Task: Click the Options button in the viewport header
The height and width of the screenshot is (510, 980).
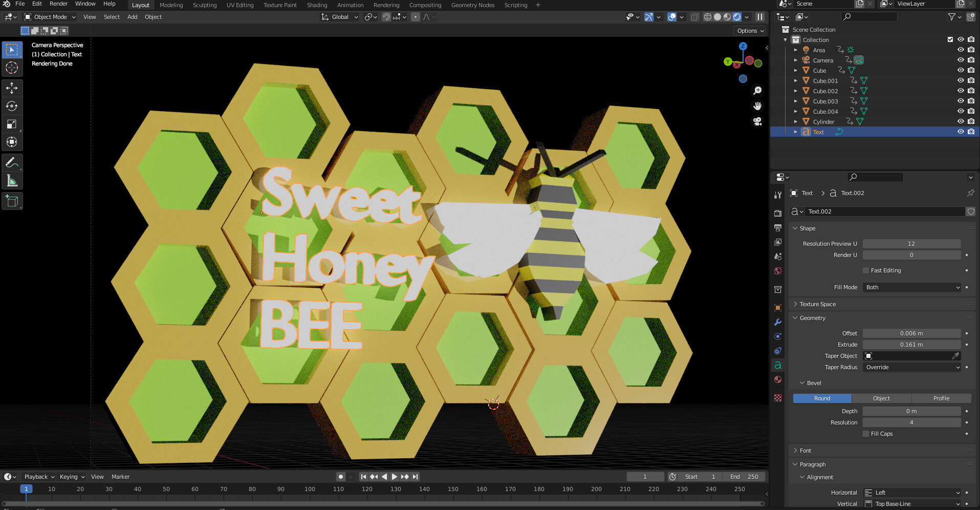Action: click(x=749, y=30)
